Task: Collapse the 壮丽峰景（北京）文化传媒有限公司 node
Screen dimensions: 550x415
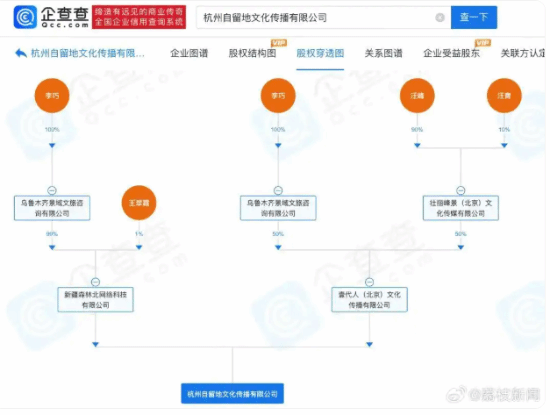Action: (461, 190)
